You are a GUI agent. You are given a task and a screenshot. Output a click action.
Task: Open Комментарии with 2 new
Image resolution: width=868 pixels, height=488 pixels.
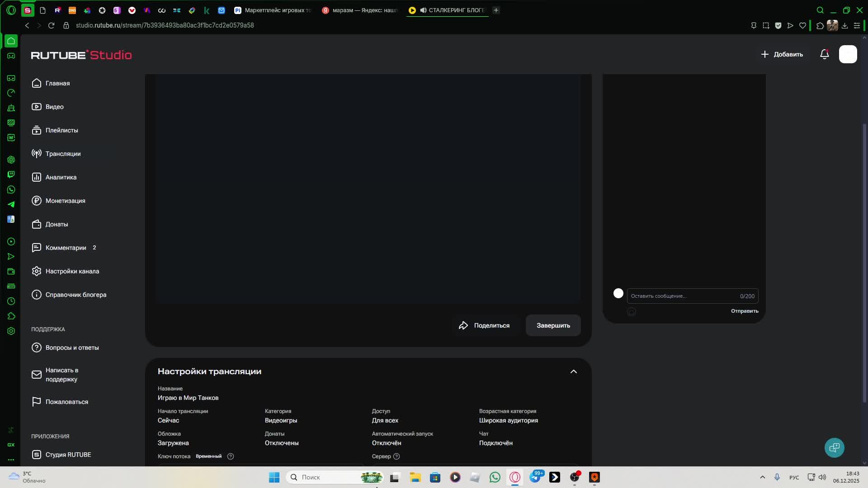tap(64, 248)
